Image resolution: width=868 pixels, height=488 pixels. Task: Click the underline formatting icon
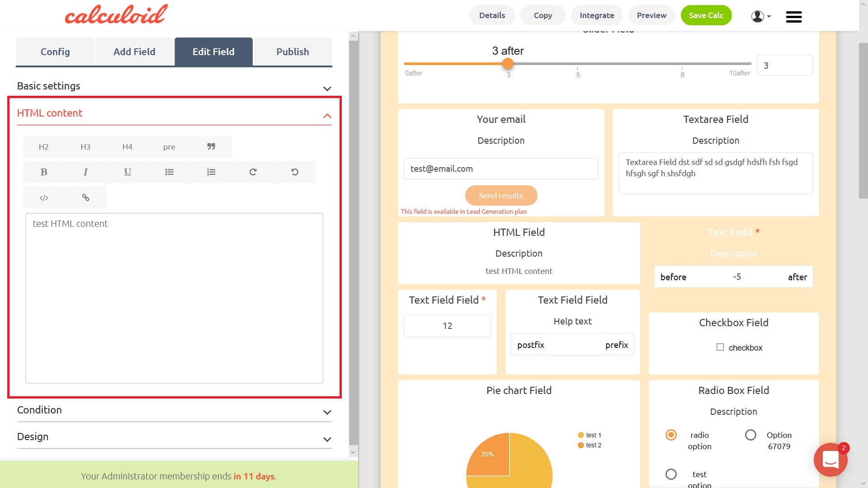click(x=127, y=172)
